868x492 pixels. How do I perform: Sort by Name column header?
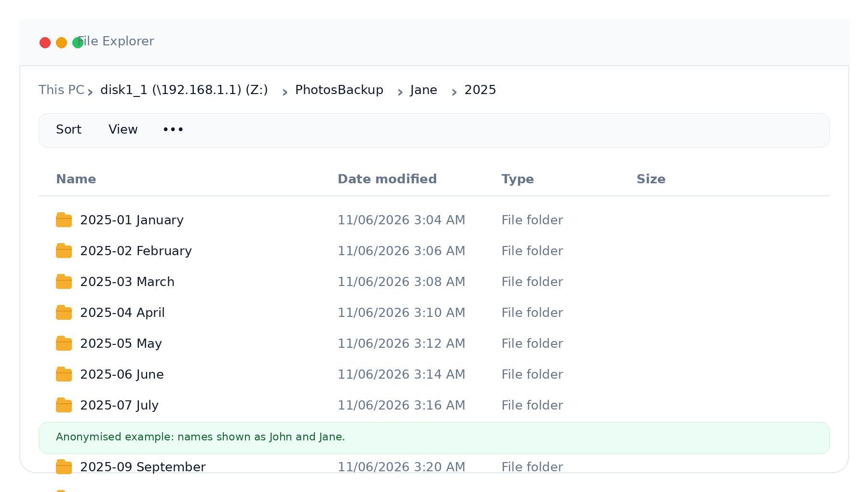[76, 179]
